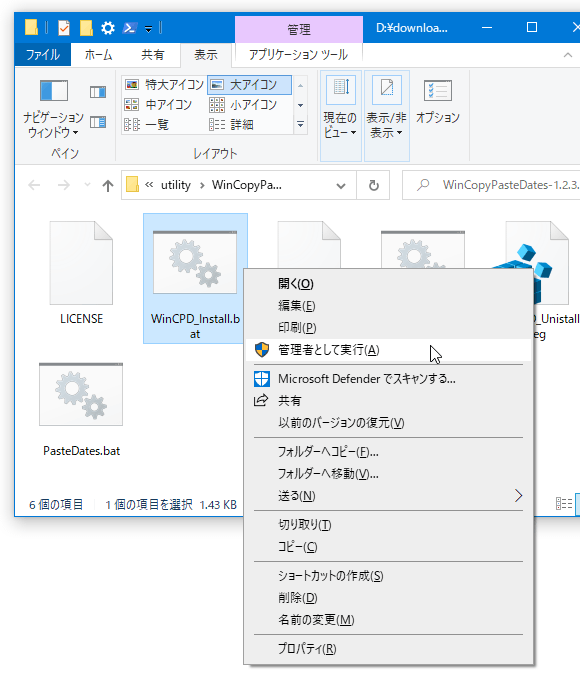The image size is (580, 678).
Task: Click the New Folder icon in title bar
Action: pyautogui.click(x=86, y=28)
